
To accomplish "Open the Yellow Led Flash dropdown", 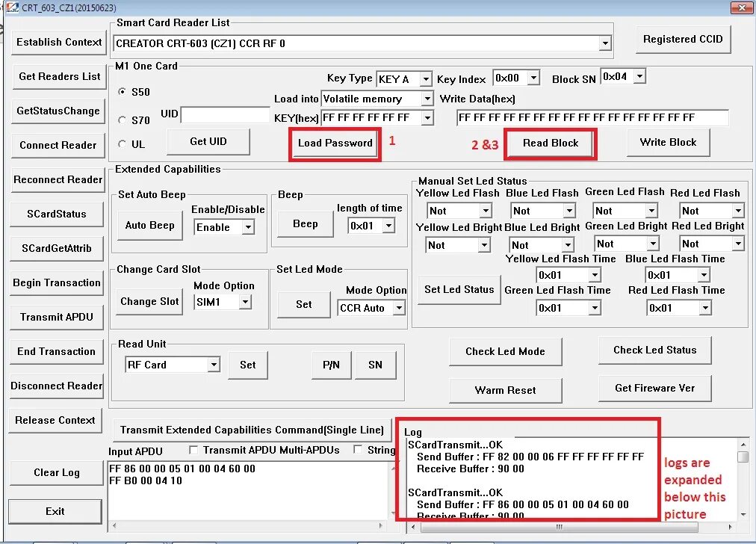I will pyautogui.click(x=485, y=211).
